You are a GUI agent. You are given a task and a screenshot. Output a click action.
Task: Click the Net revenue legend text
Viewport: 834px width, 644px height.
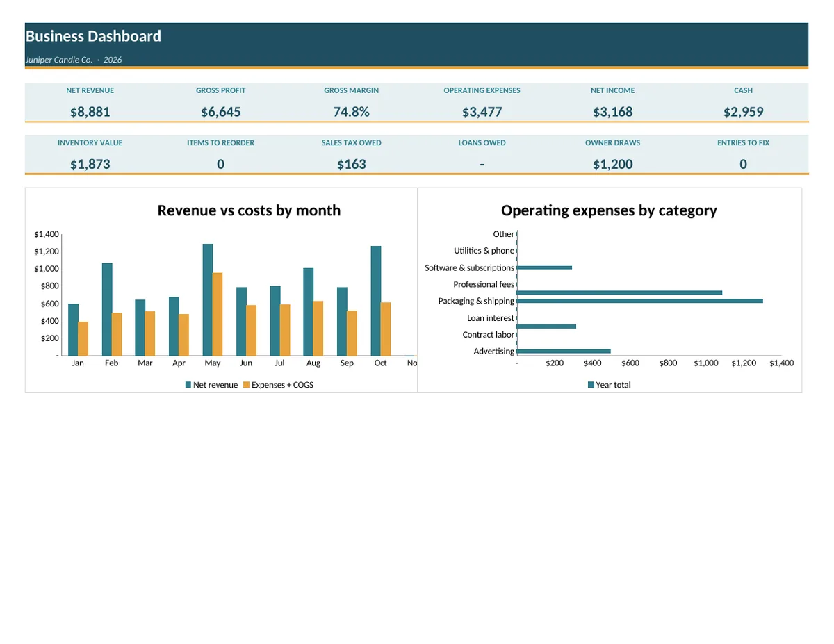click(x=215, y=385)
